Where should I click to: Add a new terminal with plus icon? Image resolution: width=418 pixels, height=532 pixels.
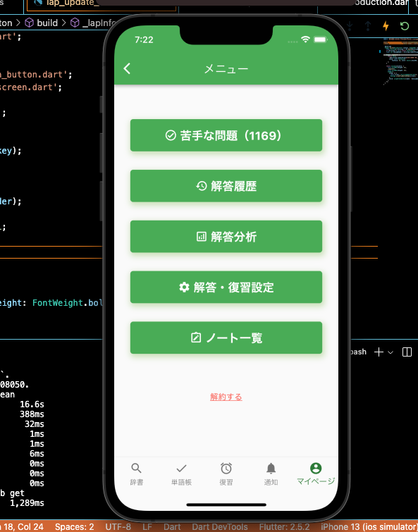pyautogui.click(x=379, y=352)
